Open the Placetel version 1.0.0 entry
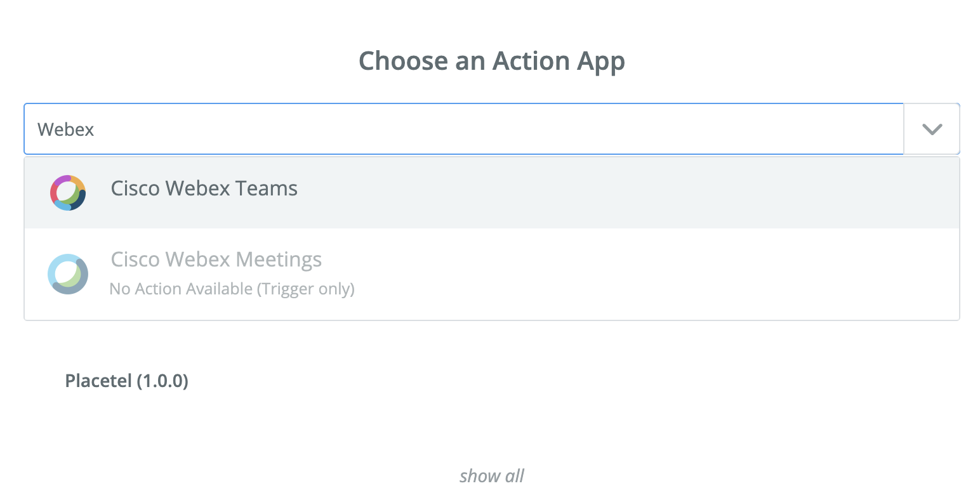The height and width of the screenshot is (500, 980). (127, 381)
